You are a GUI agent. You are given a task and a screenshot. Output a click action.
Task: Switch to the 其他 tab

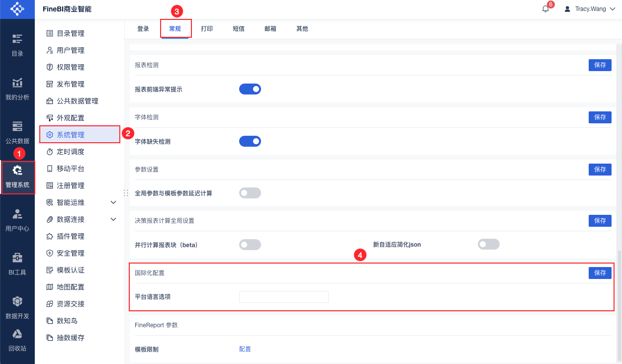[302, 29]
